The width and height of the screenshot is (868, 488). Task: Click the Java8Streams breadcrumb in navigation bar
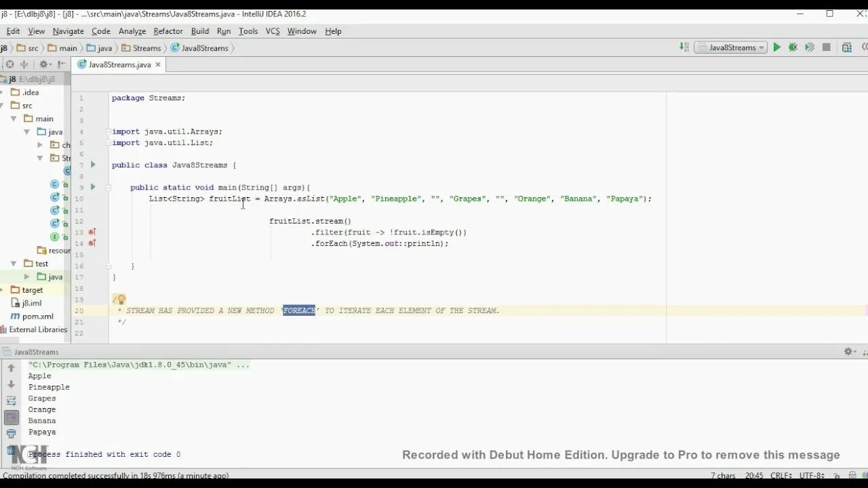point(199,48)
